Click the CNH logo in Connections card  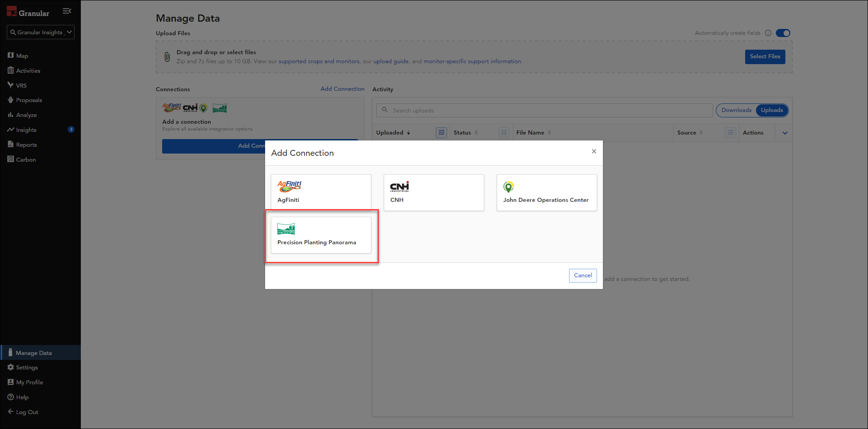190,108
